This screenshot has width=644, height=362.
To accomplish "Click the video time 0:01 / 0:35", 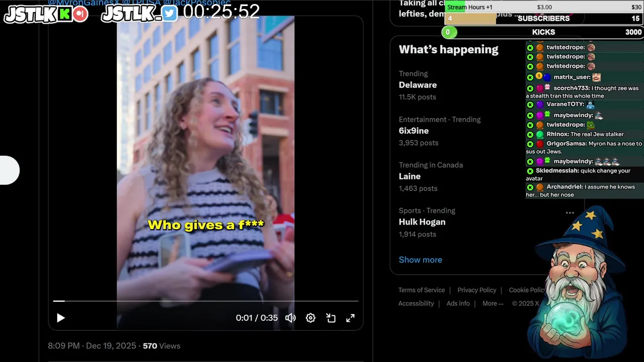I will (x=257, y=318).
